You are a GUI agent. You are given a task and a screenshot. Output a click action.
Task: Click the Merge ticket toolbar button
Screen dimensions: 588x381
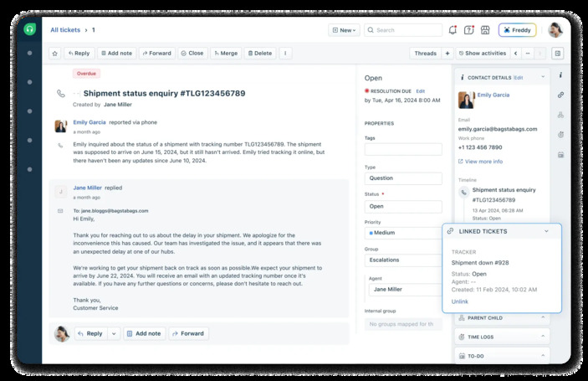225,53
